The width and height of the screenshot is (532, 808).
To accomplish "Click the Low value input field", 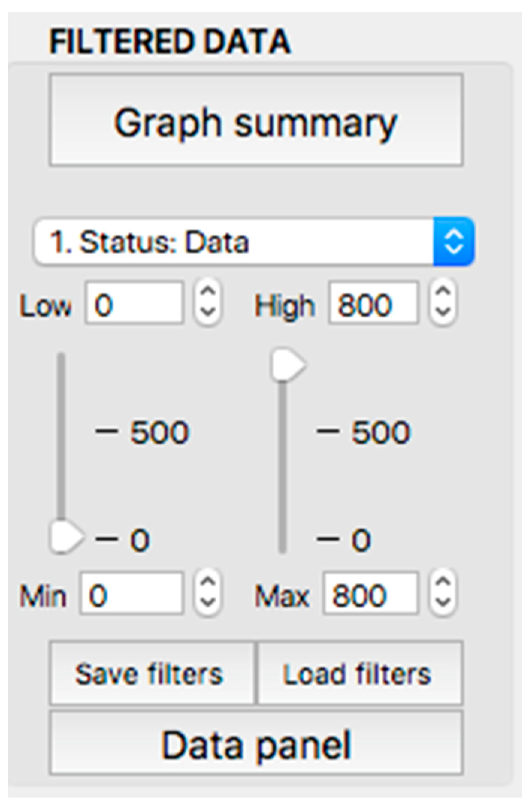I will coord(134,303).
